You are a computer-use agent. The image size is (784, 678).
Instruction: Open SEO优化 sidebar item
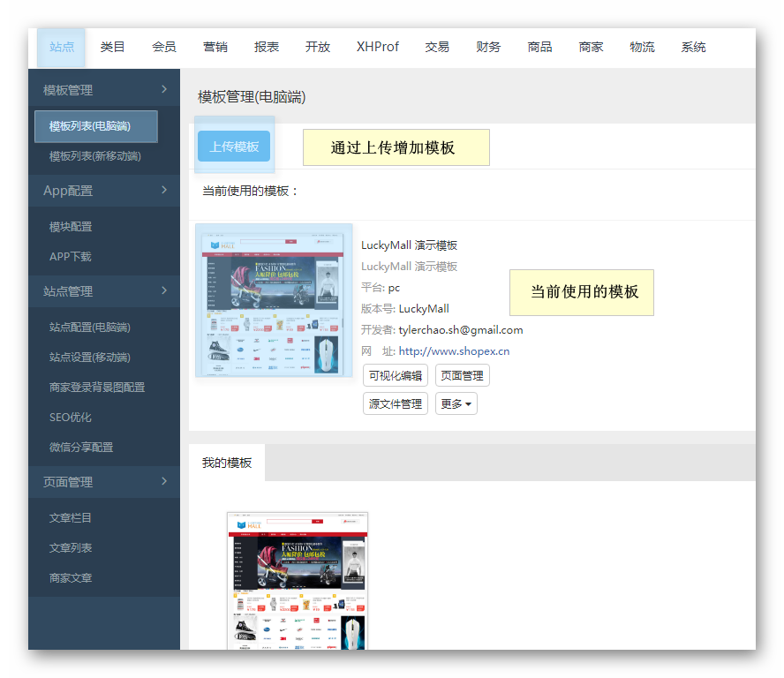[70, 418]
